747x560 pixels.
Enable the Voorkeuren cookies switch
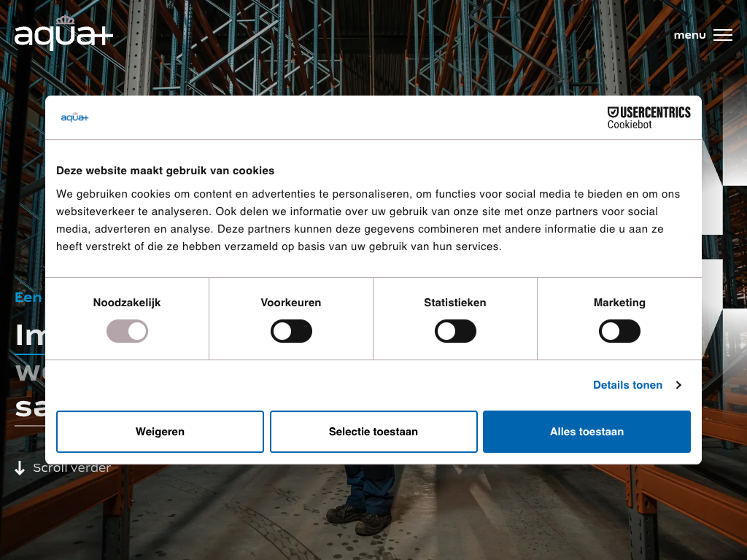(x=291, y=332)
